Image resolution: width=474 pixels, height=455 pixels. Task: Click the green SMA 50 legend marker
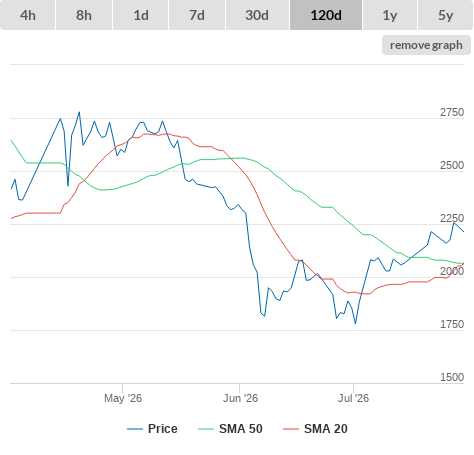(206, 429)
